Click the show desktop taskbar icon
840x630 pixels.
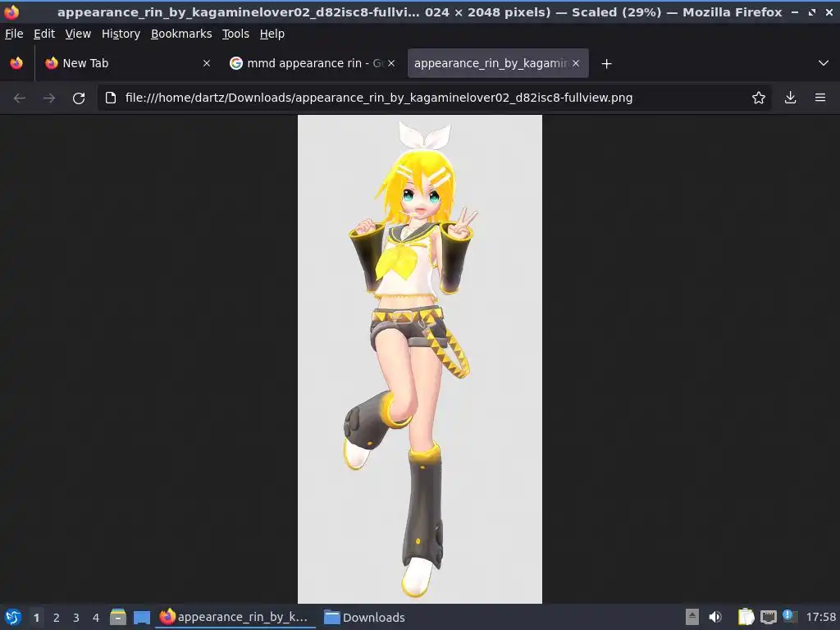[x=142, y=618]
